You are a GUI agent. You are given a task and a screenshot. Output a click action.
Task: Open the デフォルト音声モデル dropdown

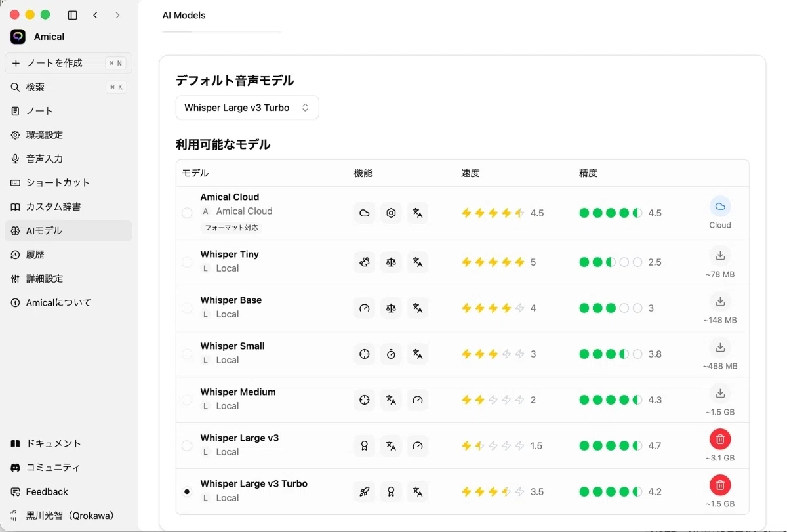click(247, 108)
